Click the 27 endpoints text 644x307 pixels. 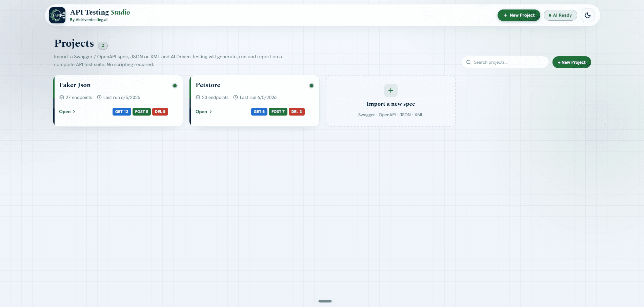pos(79,97)
